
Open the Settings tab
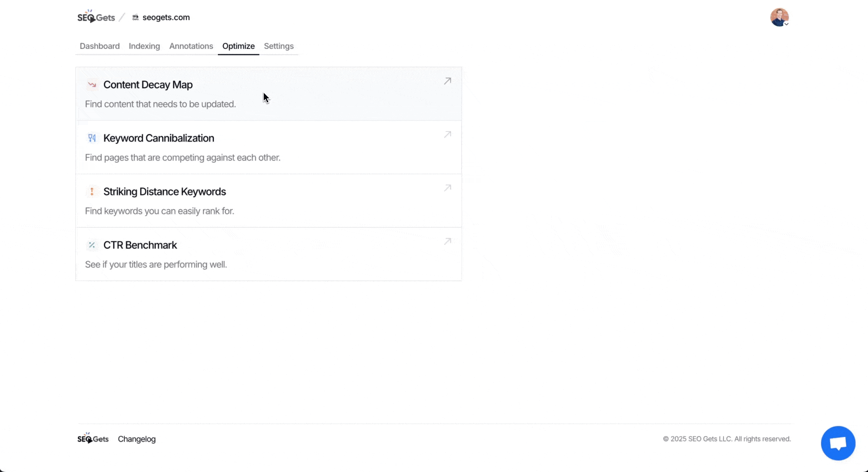coord(279,46)
